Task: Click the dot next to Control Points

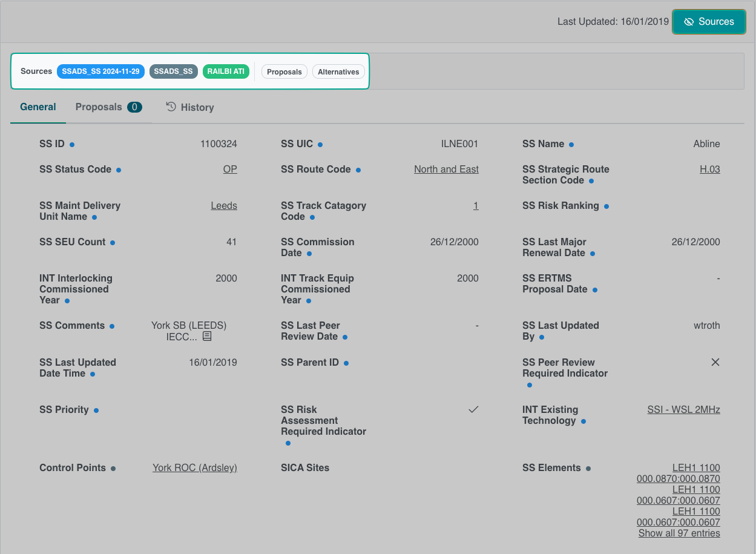Action: click(113, 469)
